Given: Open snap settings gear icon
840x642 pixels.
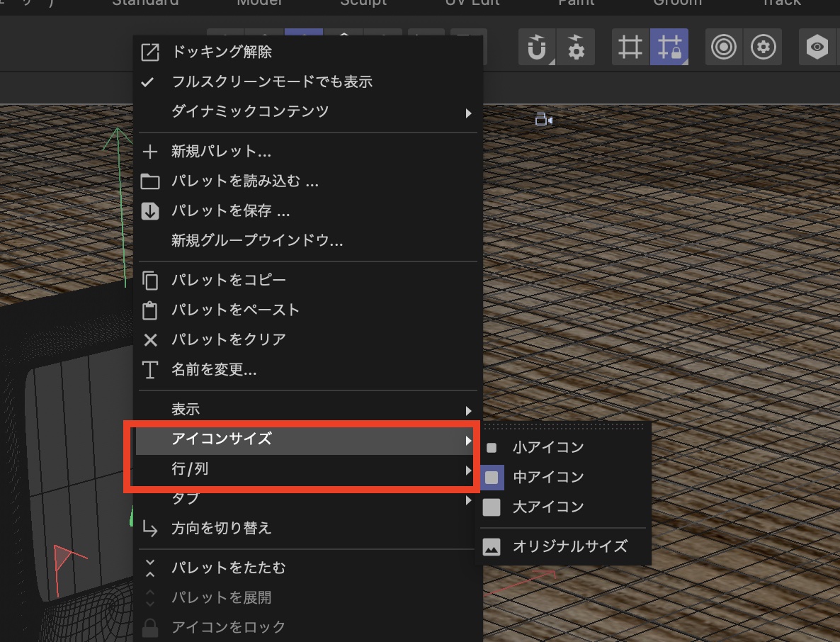Looking at the screenshot, I should click(576, 48).
